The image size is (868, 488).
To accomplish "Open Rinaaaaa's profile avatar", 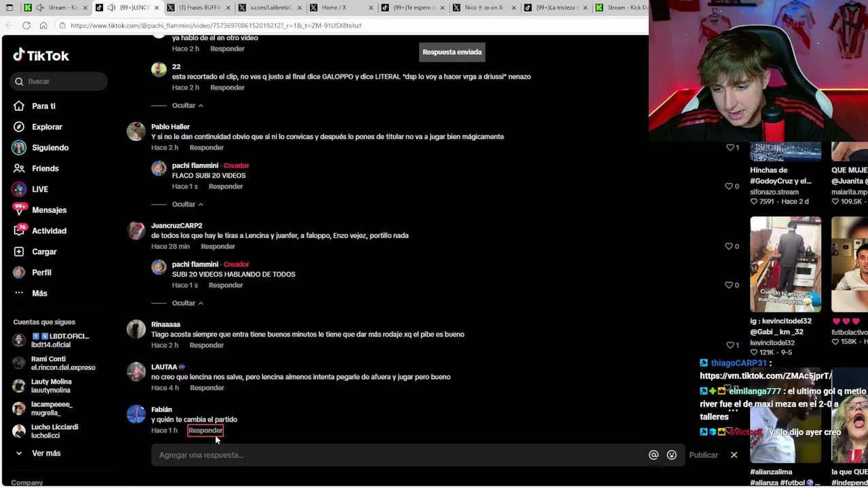I will point(136,329).
